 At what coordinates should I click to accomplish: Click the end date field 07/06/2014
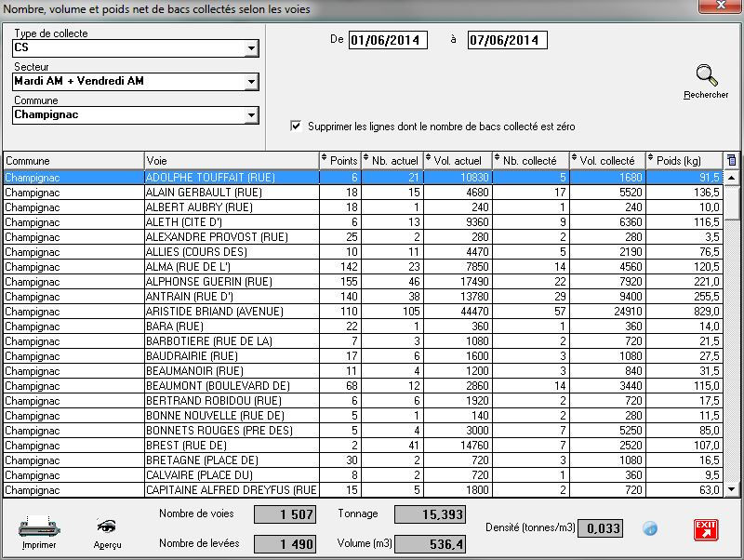tap(507, 40)
